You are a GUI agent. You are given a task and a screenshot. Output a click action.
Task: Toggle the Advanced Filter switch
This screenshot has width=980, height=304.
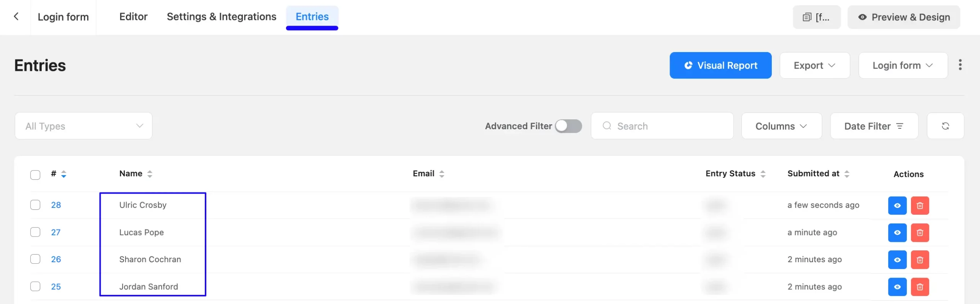pos(568,126)
